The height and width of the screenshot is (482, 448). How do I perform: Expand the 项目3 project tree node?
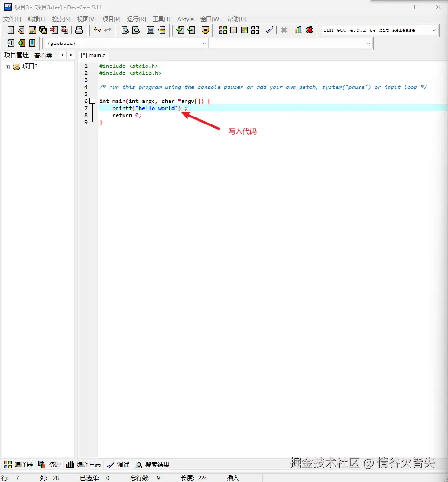pyautogui.click(x=7, y=67)
